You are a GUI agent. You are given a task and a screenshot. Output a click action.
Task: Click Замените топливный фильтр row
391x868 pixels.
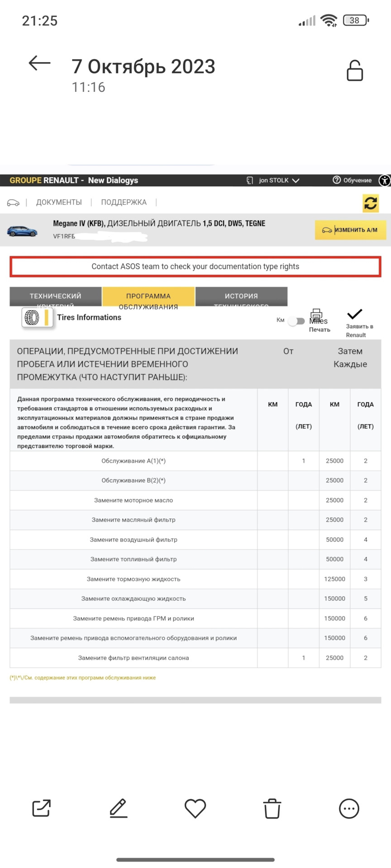[195, 559]
